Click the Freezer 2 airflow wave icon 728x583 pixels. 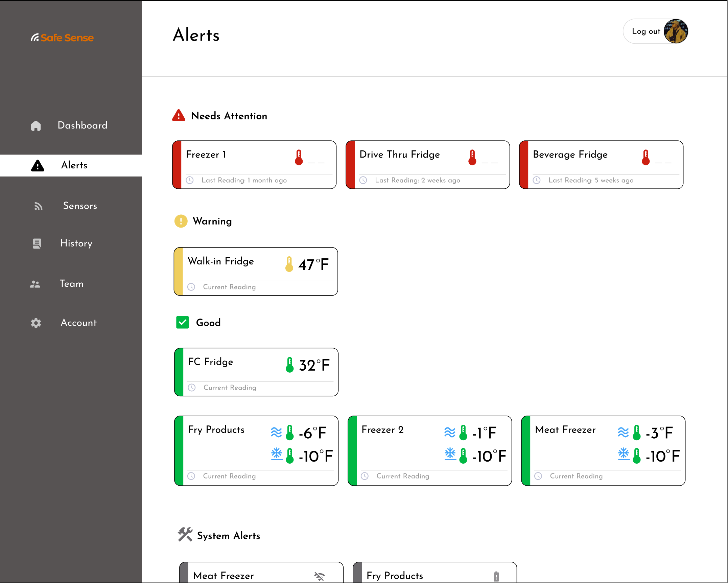pyautogui.click(x=450, y=432)
